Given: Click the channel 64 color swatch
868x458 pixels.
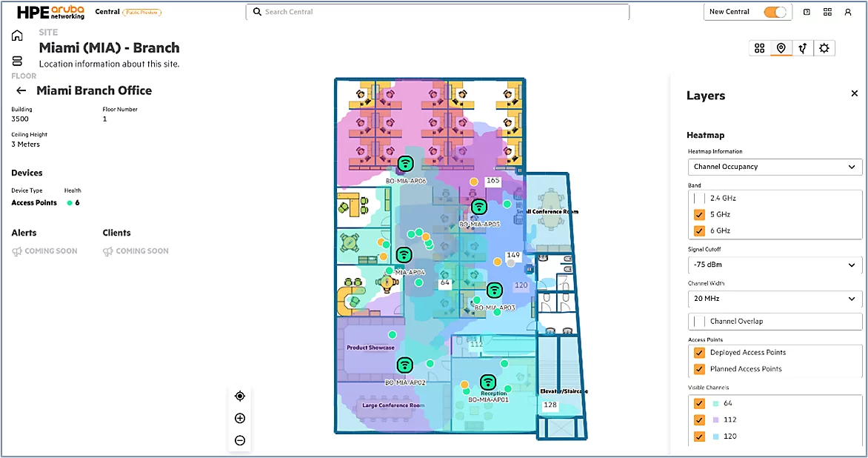Looking at the screenshot, I should pos(715,404).
